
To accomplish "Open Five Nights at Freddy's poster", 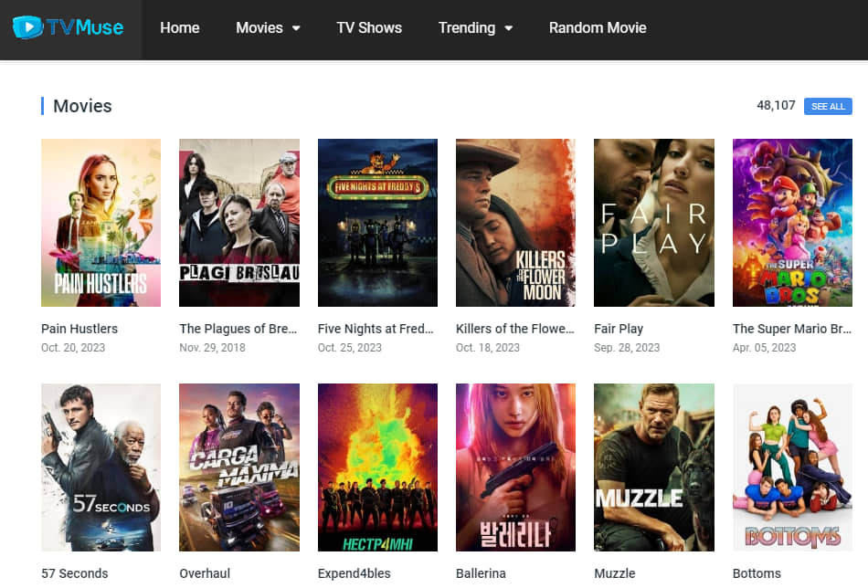I will pyautogui.click(x=377, y=223).
